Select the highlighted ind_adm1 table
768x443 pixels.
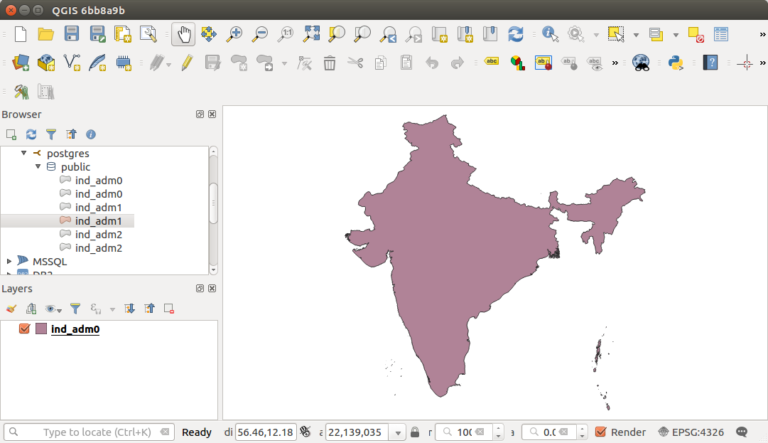pos(97,220)
